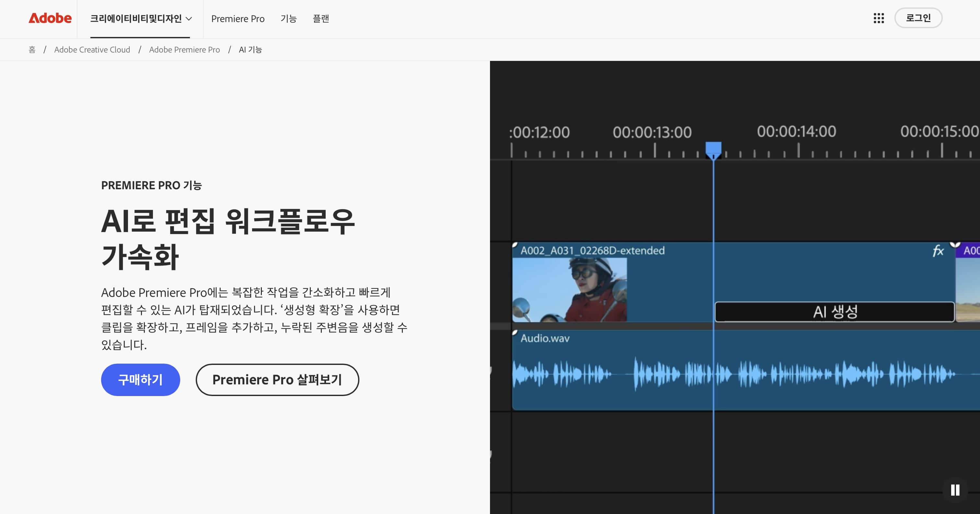Click the Premiere Pro 살펴보기 button
Image resolution: width=980 pixels, height=514 pixels.
(x=277, y=380)
